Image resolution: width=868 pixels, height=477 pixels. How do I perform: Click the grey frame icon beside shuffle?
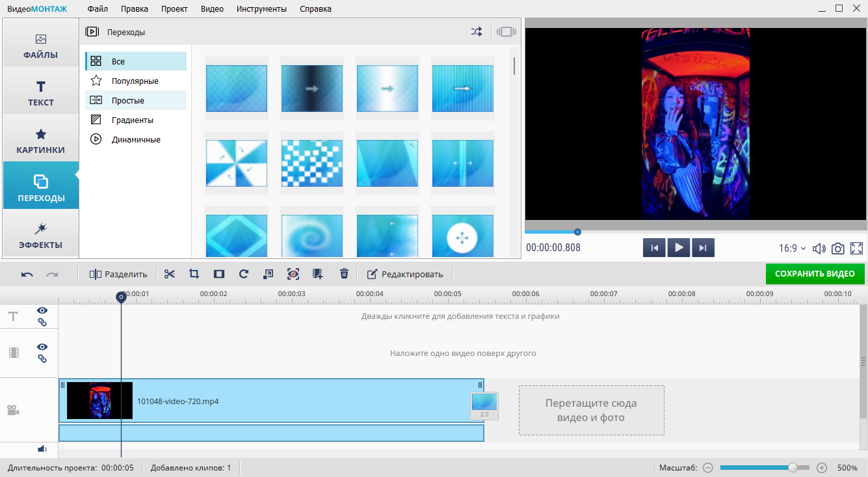pos(506,31)
